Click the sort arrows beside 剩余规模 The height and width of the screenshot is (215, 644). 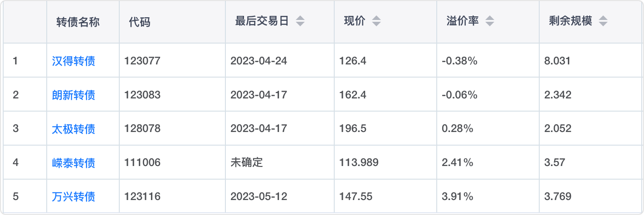(x=603, y=21)
